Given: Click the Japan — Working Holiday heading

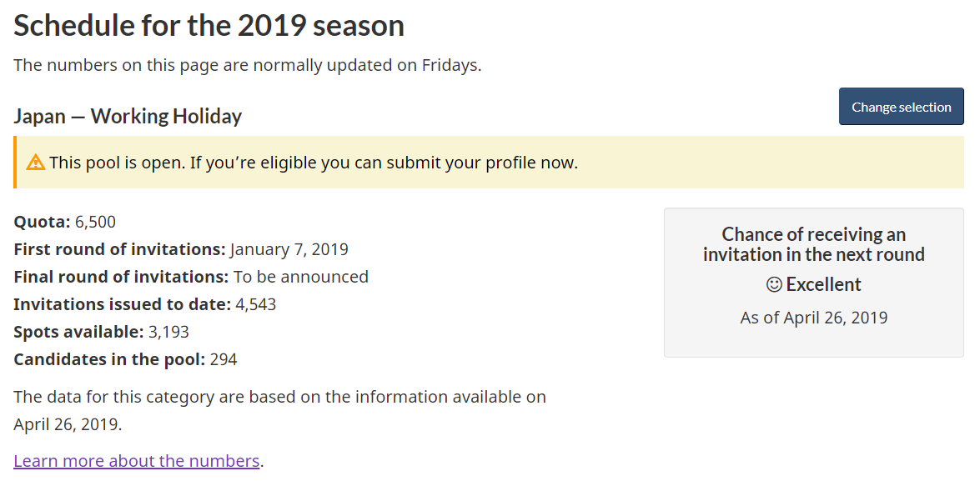Looking at the screenshot, I should (128, 116).
